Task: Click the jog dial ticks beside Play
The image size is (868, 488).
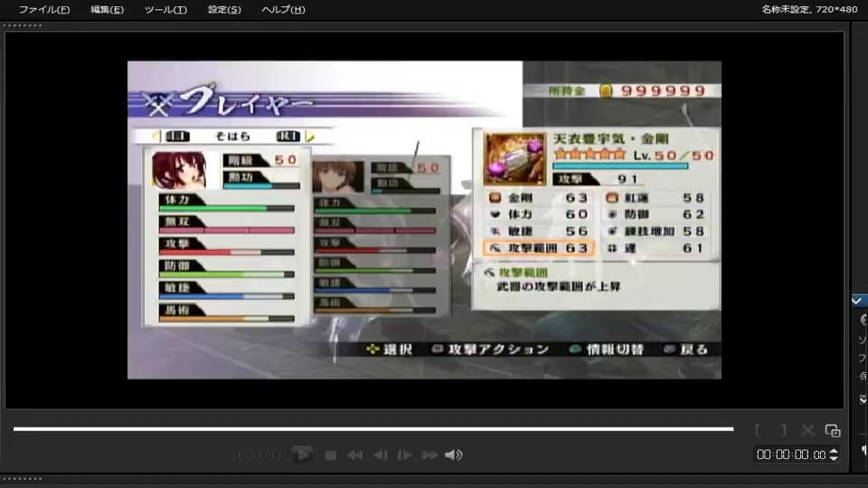Action: tap(259, 455)
